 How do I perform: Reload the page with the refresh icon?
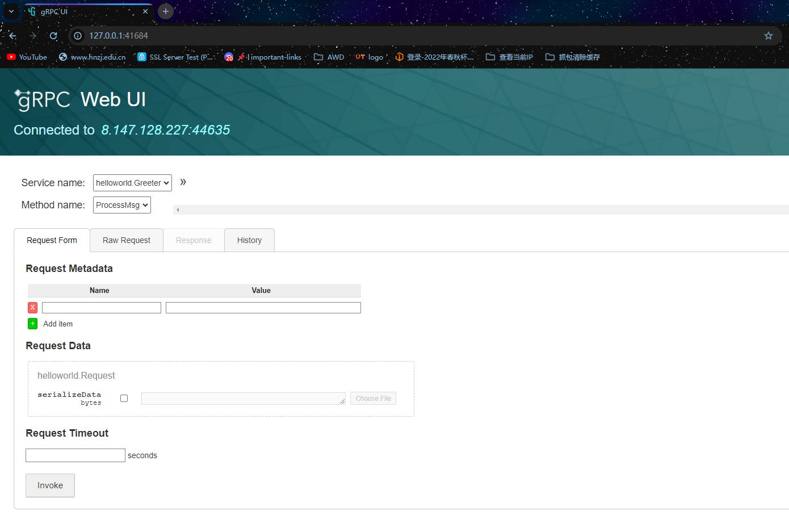(x=53, y=36)
